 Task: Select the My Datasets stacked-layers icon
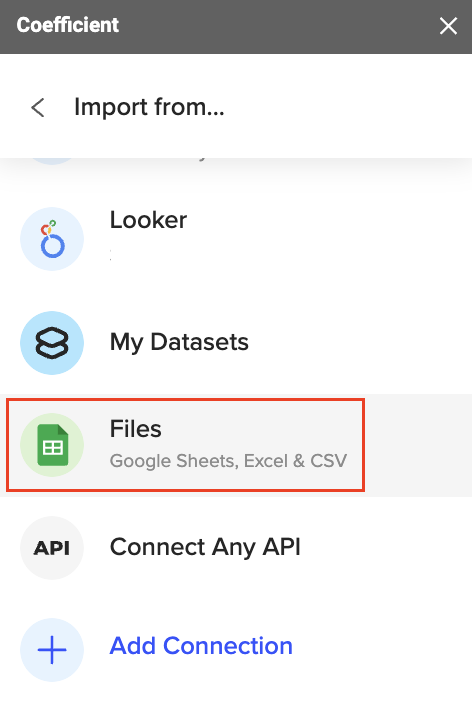coord(52,343)
